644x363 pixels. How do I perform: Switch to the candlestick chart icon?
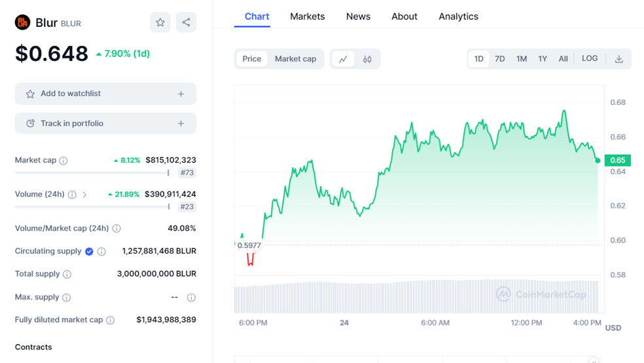click(x=367, y=59)
